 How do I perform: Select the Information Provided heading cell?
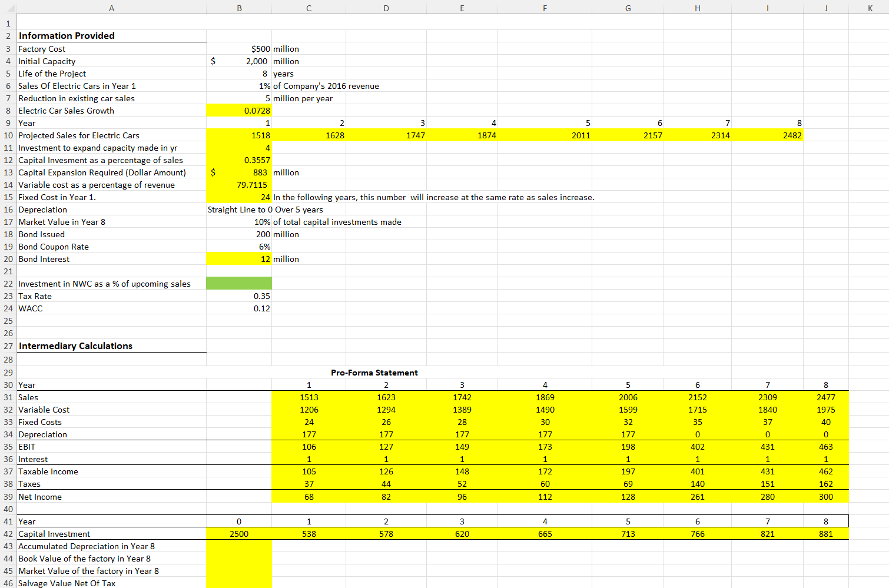pyautogui.click(x=67, y=36)
